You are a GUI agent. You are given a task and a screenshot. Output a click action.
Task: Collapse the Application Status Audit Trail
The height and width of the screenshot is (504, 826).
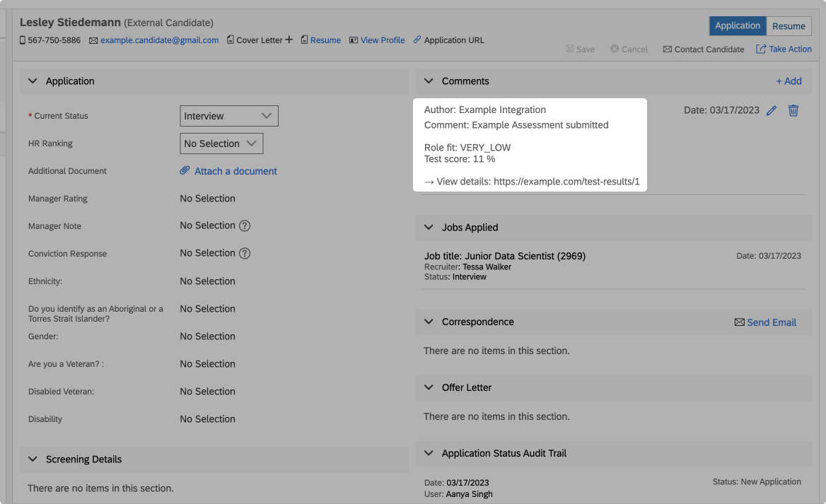tap(429, 453)
